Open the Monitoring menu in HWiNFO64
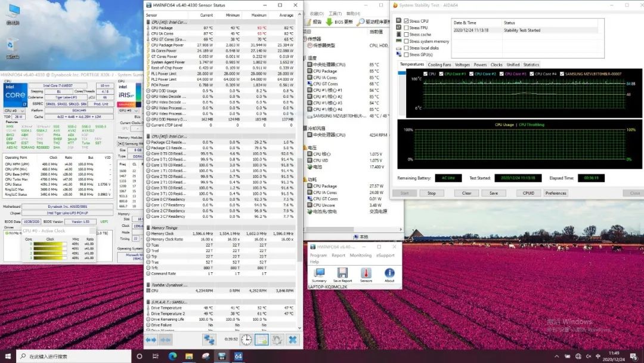The width and height of the screenshot is (644, 363). pos(360,256)
